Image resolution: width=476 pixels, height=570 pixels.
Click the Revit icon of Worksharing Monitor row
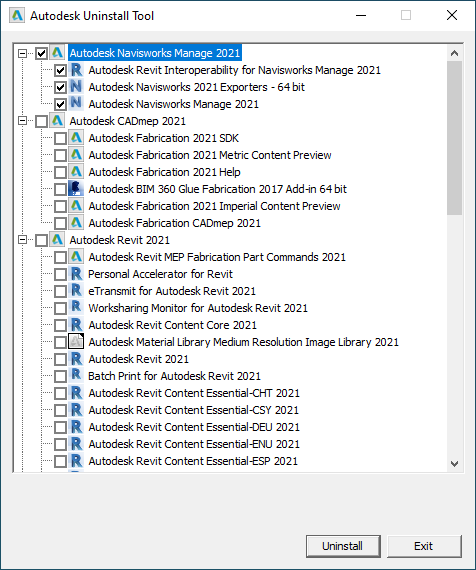(x=76, y=308)
